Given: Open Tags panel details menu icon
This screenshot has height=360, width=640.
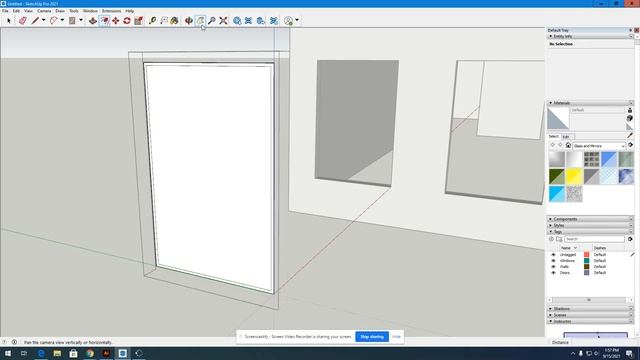Looking at the screenshot, I should pos(630,239).
